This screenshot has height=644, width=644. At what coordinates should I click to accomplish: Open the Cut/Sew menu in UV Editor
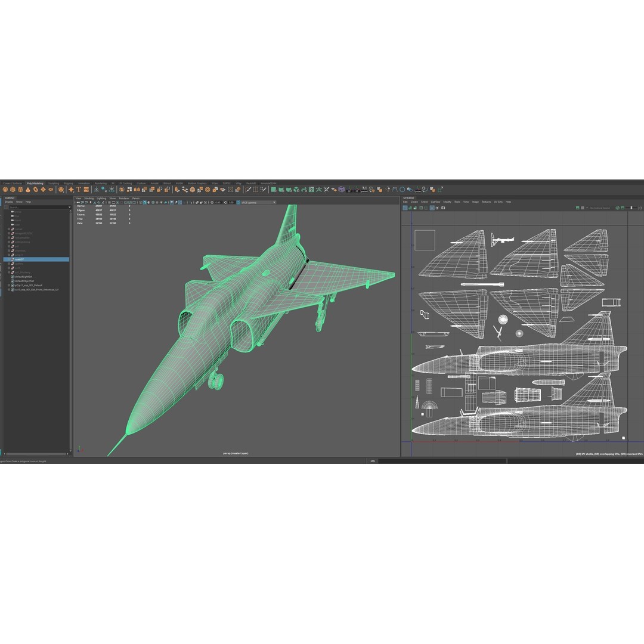(x=435, y=202)
